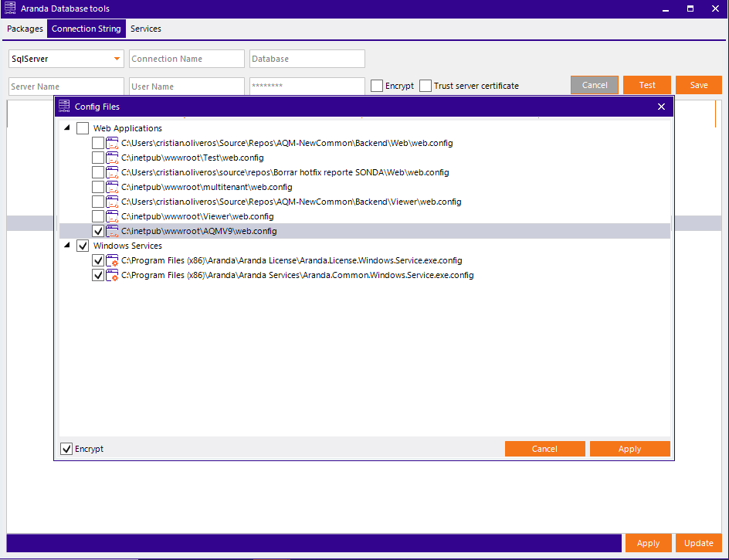Focus the Connection Name input field

click(187, 59)
